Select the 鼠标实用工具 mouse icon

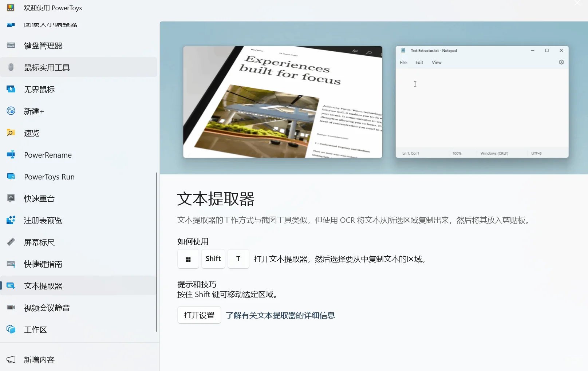pos(11,67)
